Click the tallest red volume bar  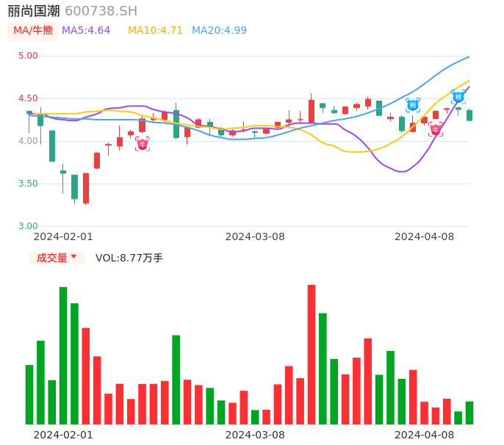312,354
